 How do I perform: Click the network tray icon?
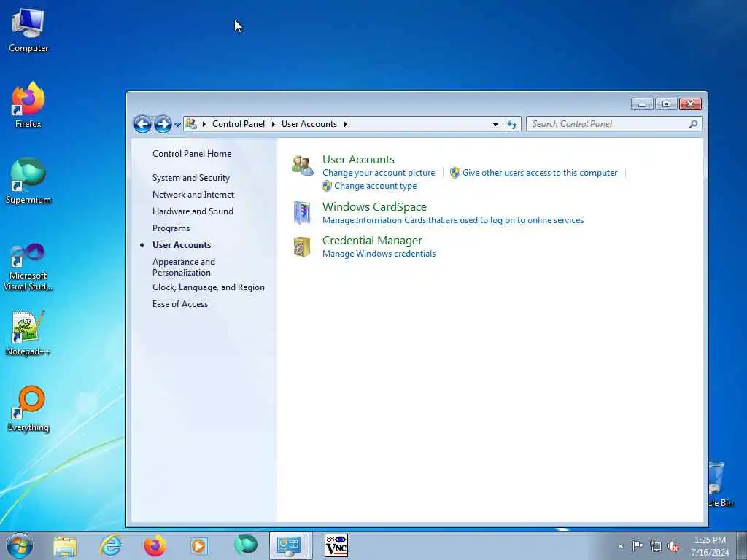[656, 546]
